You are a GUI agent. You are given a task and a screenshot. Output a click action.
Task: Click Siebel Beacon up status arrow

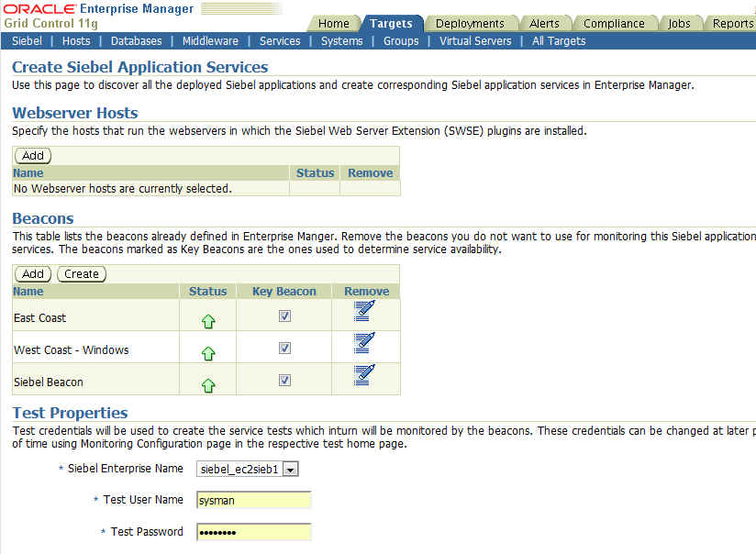pos(208,386)
